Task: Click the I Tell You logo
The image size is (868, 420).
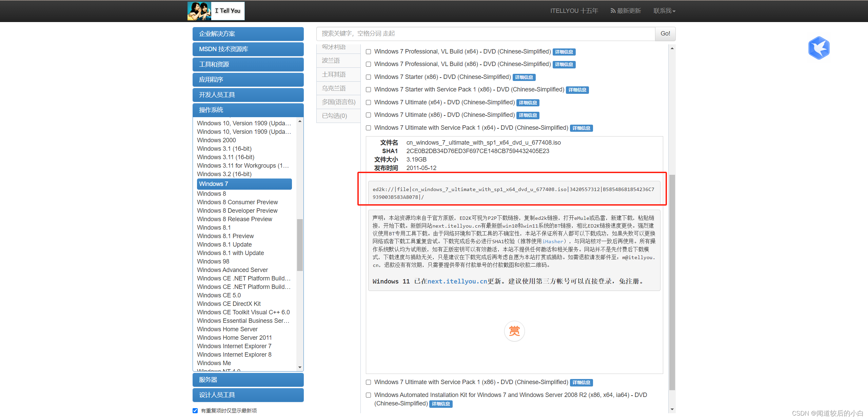Action: click(216, 10)
